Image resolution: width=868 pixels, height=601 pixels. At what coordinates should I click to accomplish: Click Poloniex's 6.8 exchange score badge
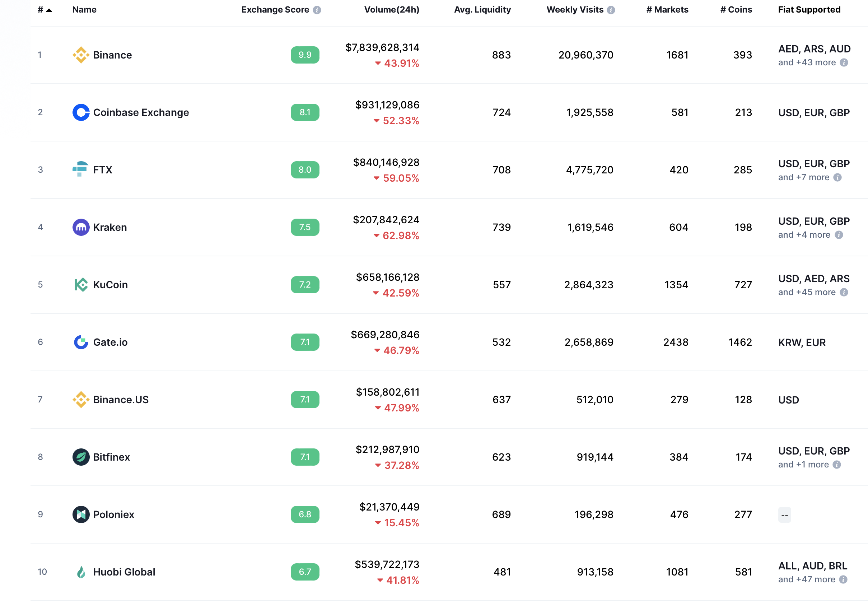coord(305,514)
